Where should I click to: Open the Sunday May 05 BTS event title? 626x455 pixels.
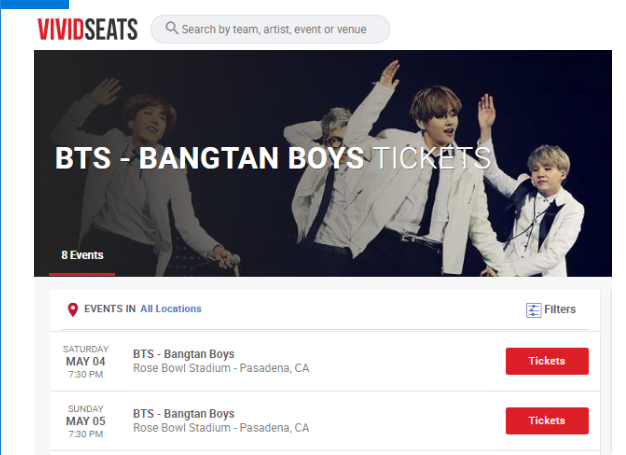pyautogui.click(x=184, y=414)
